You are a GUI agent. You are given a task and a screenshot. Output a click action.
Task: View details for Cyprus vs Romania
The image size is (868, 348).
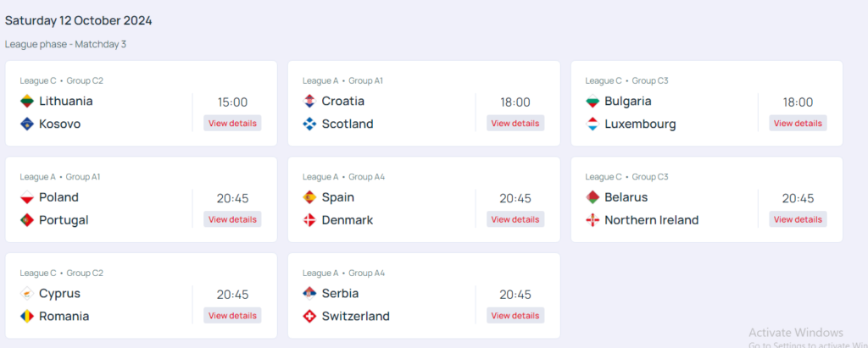[x=232, y=315]
